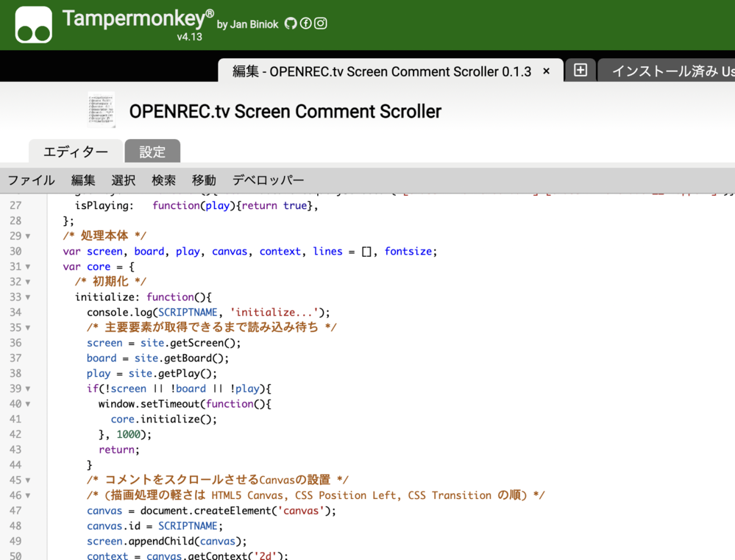735x560 pixels.
Task: Click 'canvas.id = SCRIPTNAME;' on line 48
Action: [155, 525]
